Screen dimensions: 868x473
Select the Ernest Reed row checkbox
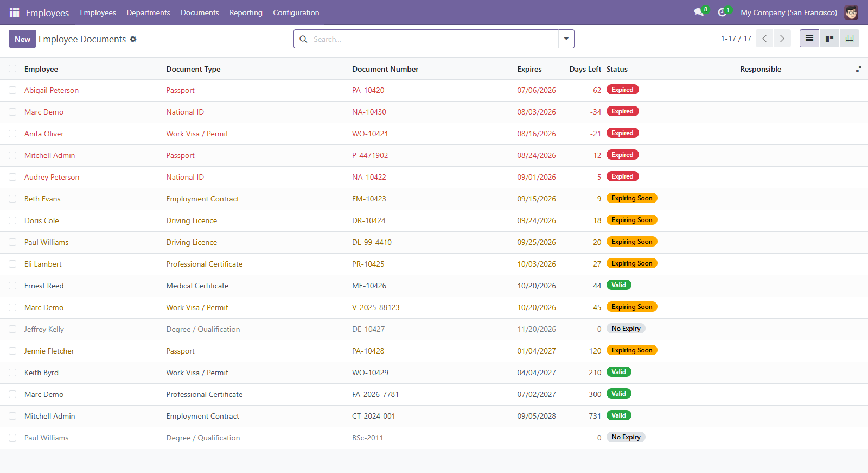[x=12, y=286]
